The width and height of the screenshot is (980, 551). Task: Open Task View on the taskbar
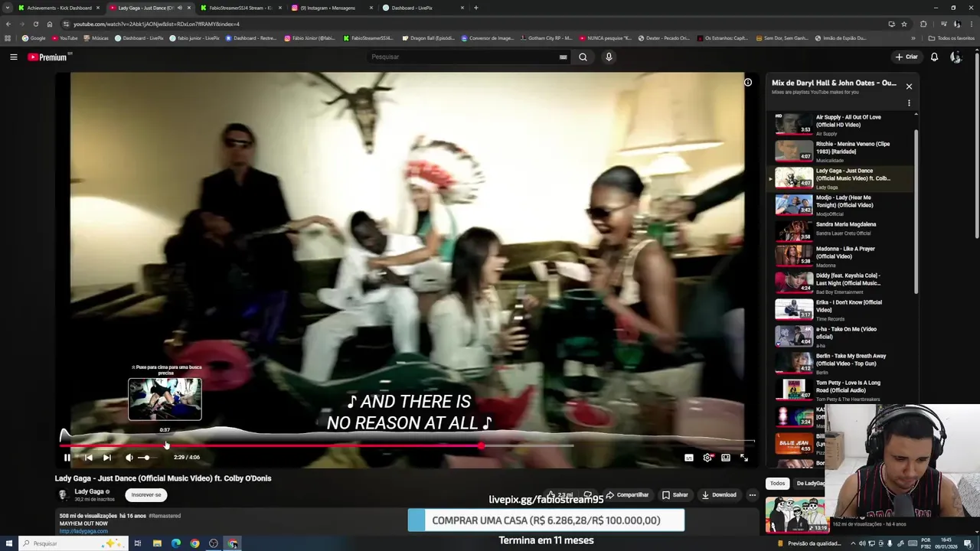(x=138, y=543)
